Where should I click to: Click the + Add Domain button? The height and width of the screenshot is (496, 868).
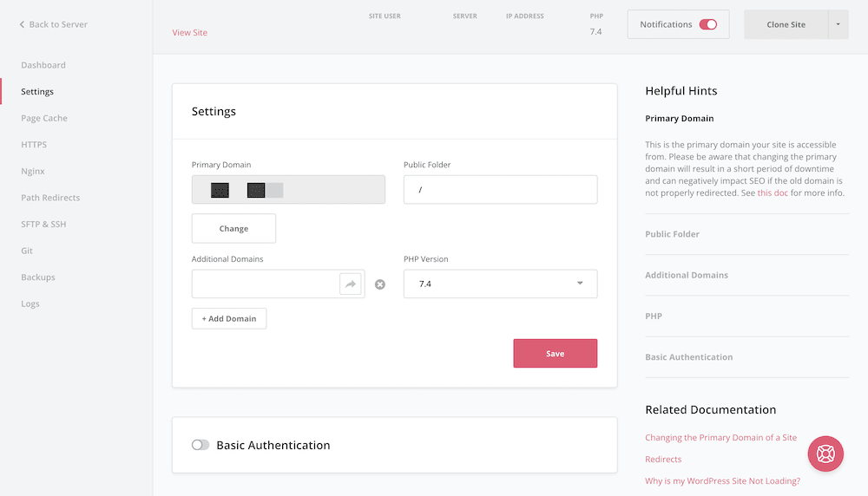point(229,318)
